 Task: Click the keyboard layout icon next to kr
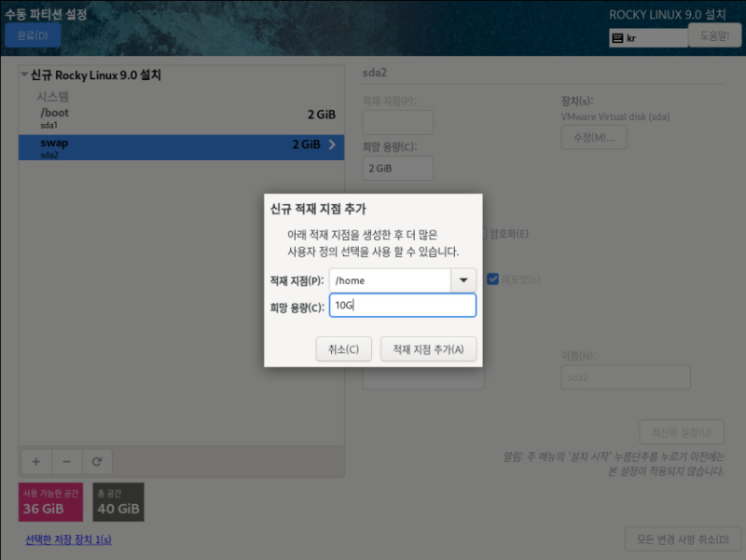617,38
